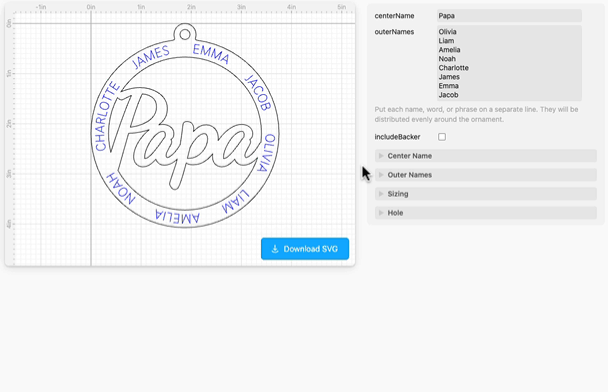608x392 pixels.
Task: Click the includeBacker label
Action: [x=397, y=137]
